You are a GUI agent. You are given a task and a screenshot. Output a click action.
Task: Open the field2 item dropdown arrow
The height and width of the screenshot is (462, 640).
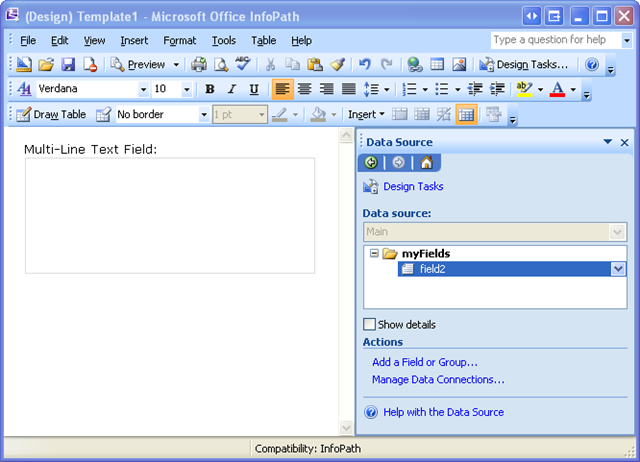click(x=618, y=269)
